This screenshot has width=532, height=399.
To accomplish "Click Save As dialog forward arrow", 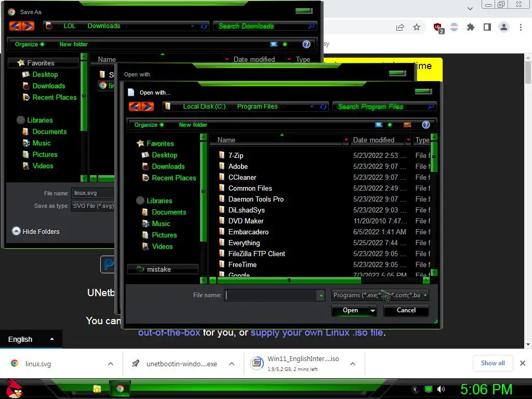I will coord(28,26).
